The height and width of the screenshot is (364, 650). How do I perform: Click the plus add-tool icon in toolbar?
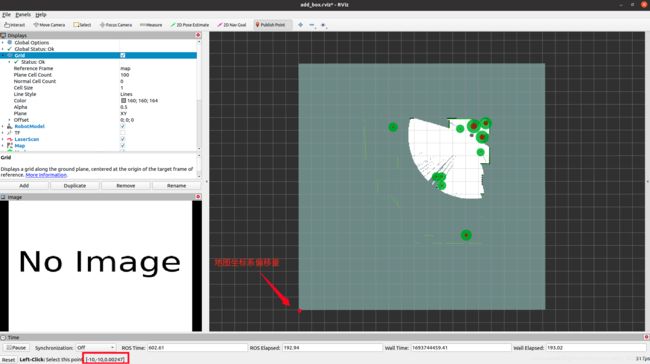301,25
